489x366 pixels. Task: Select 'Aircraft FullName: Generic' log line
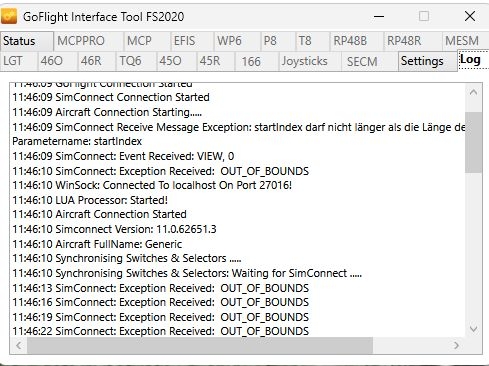click(97, 244)
